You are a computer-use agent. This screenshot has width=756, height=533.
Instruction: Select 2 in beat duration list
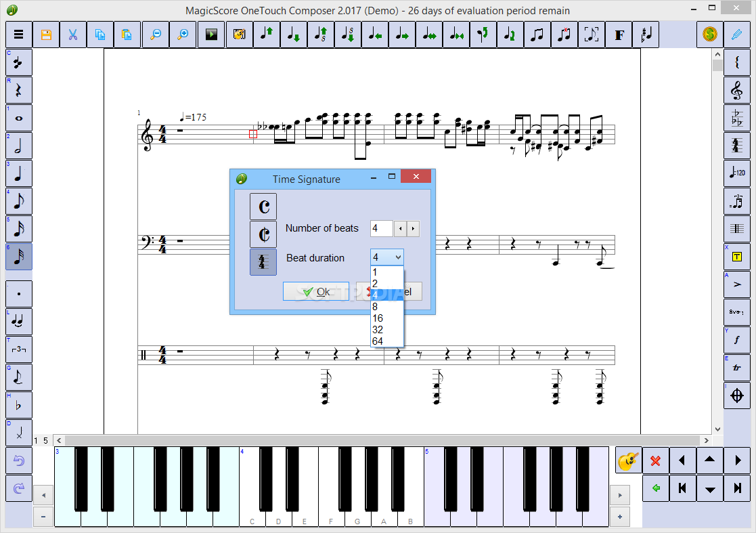(386, 284)
